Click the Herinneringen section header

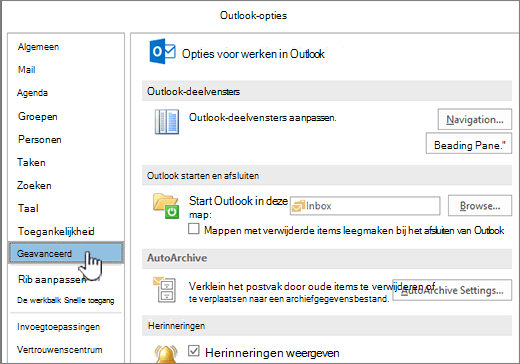point(327,326)
